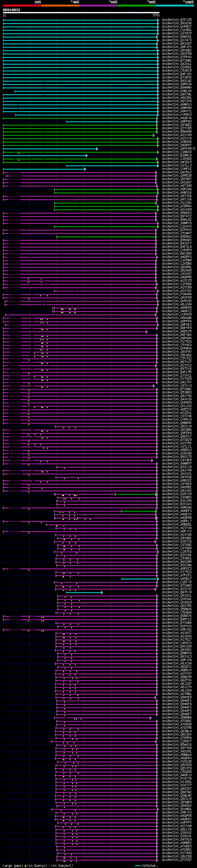
Task: Select hit UniRef100_Q8W159
Action: point(176,677)
